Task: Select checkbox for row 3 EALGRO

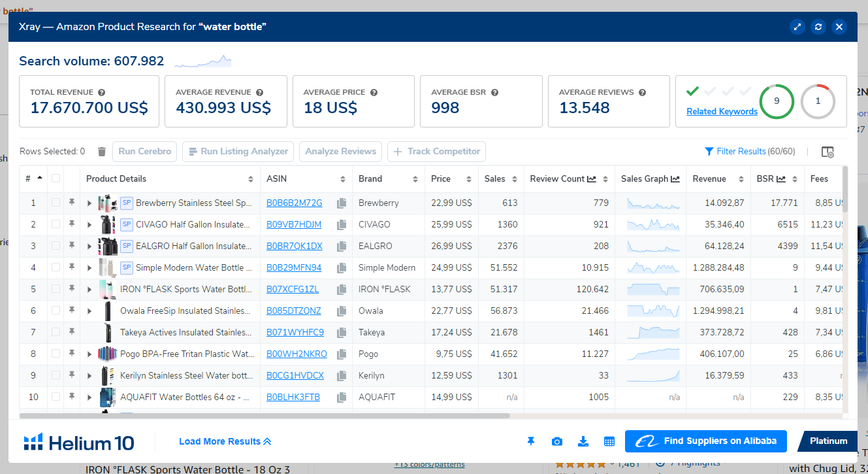Action: coord(56,246)
